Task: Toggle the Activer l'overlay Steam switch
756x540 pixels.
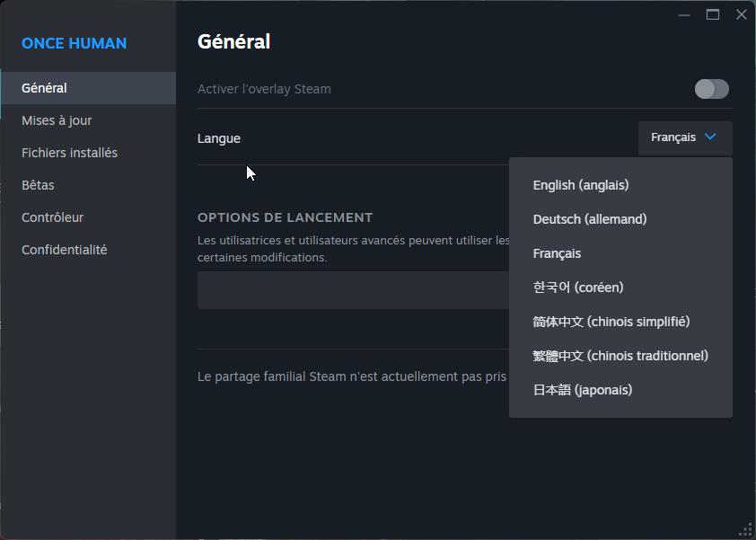Action: [x=711, y=89]
